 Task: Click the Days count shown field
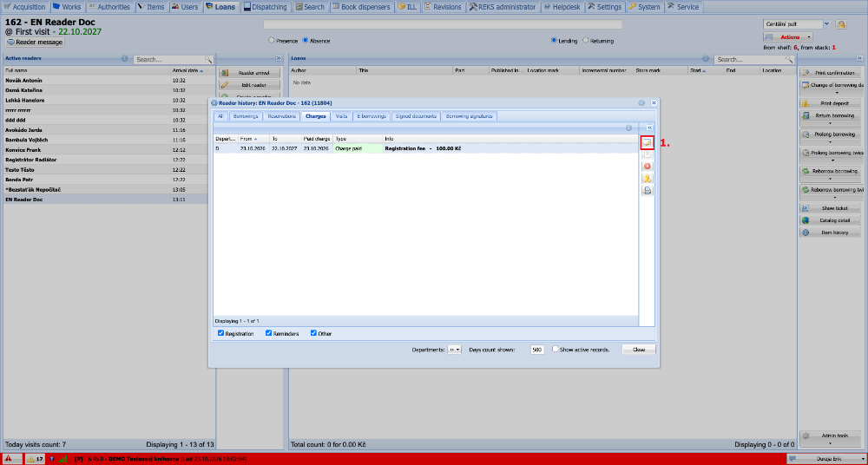(x=537, y=350)
